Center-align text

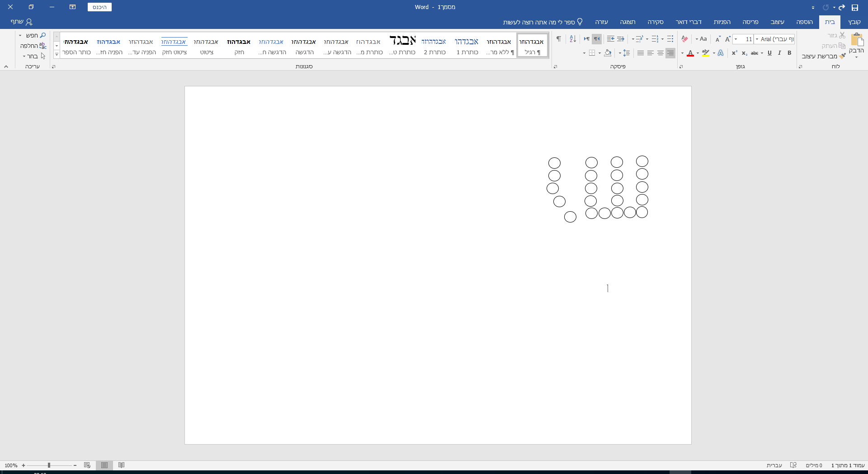click(x=660, y=53)
